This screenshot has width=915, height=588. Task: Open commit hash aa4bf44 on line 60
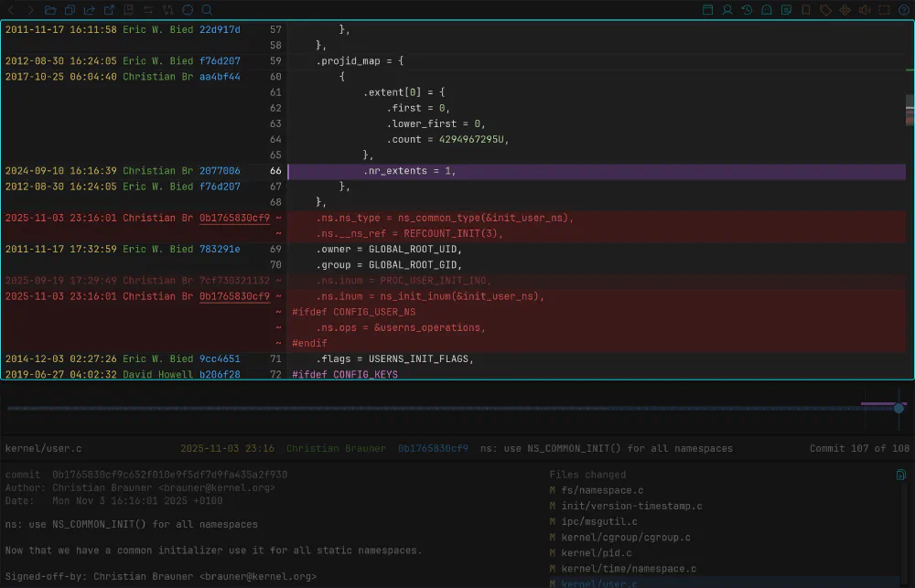click(220, 77)
